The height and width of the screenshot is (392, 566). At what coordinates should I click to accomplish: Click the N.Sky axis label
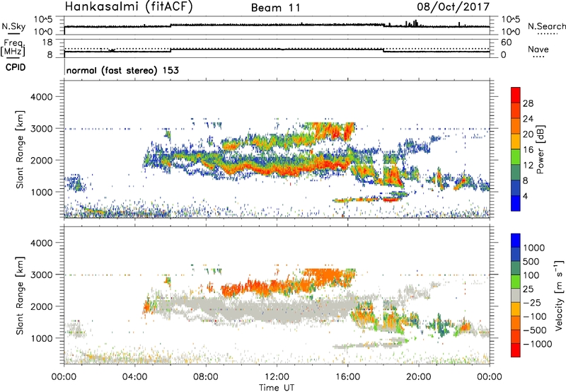13,26
